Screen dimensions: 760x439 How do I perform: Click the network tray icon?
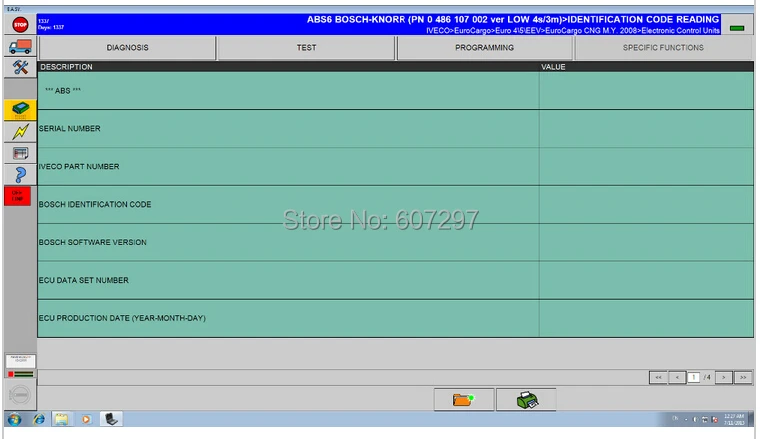point(705,420)
